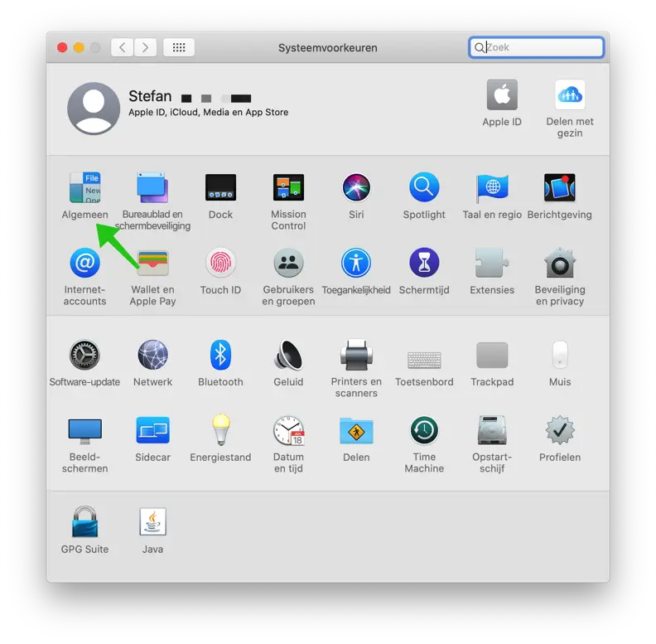Open Berichtgeving preferences
This screenshot has height=644, width=656.
[x=560, y=187]
